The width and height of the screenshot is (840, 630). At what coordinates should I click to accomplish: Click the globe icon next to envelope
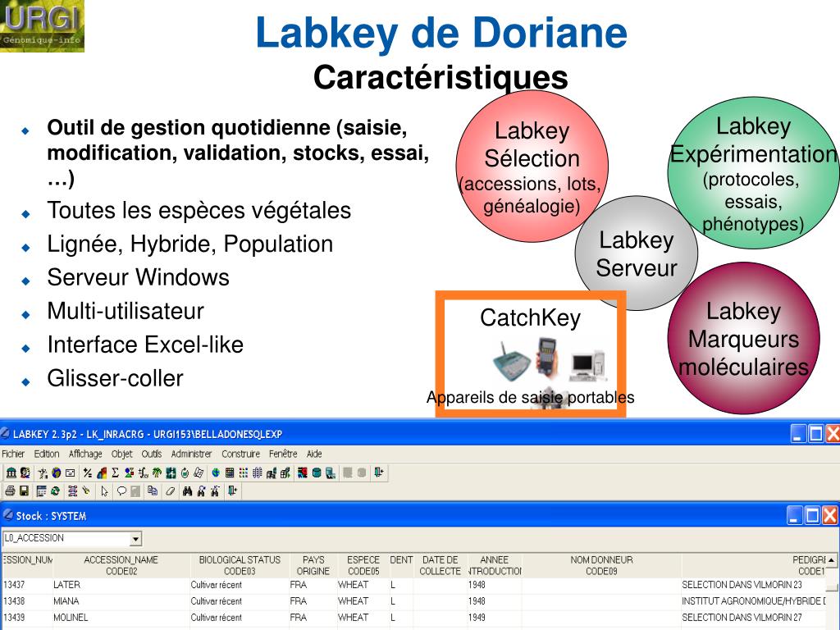coord(57,473)
